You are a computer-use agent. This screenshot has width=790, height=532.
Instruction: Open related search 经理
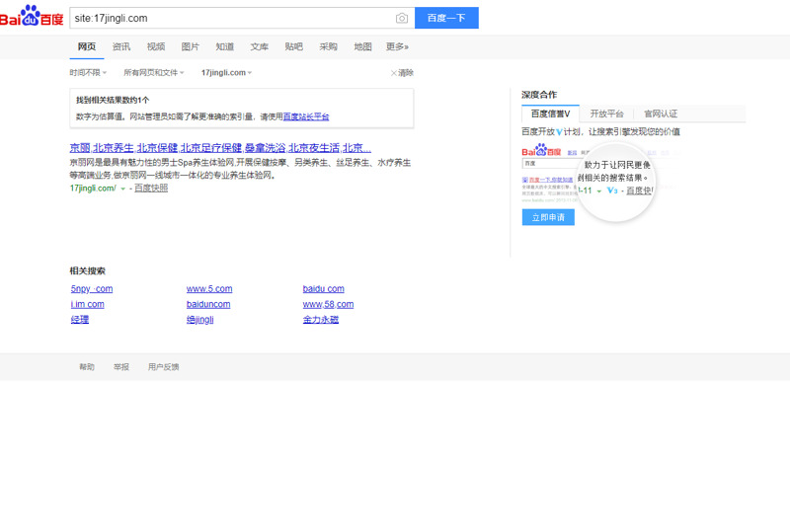[80, 320]
